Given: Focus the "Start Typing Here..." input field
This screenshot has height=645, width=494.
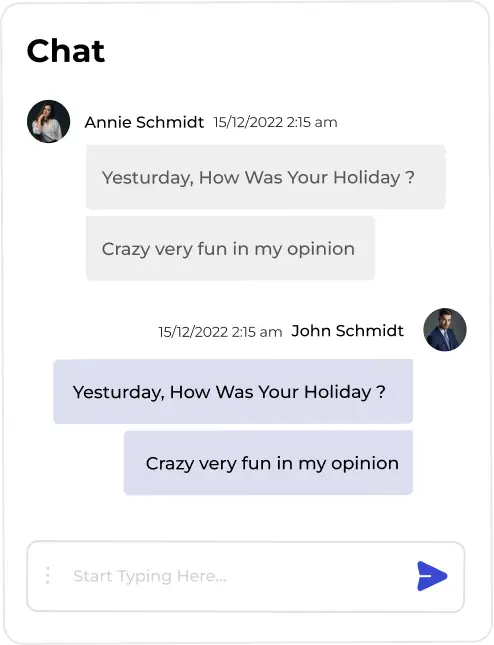Looking at the screenshot, I should [246, 576].
